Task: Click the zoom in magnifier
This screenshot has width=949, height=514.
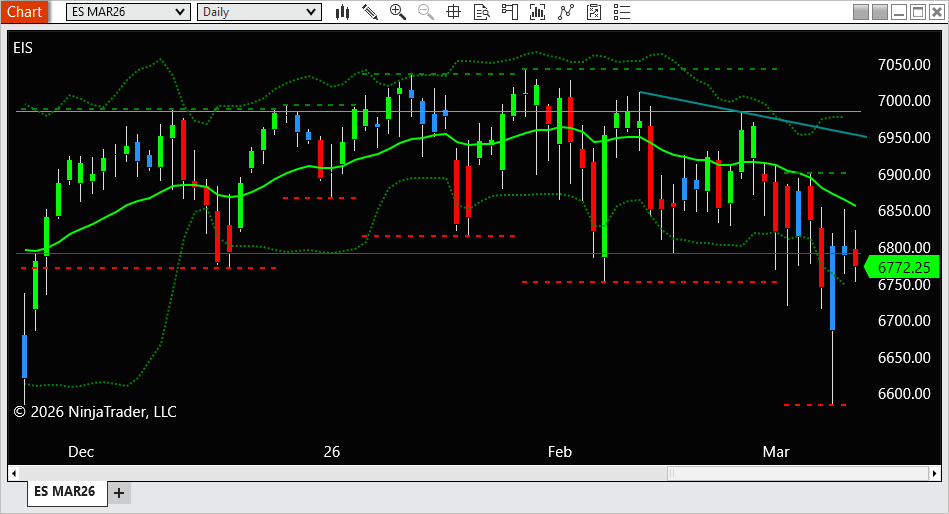Action: (x=398, y=12)
